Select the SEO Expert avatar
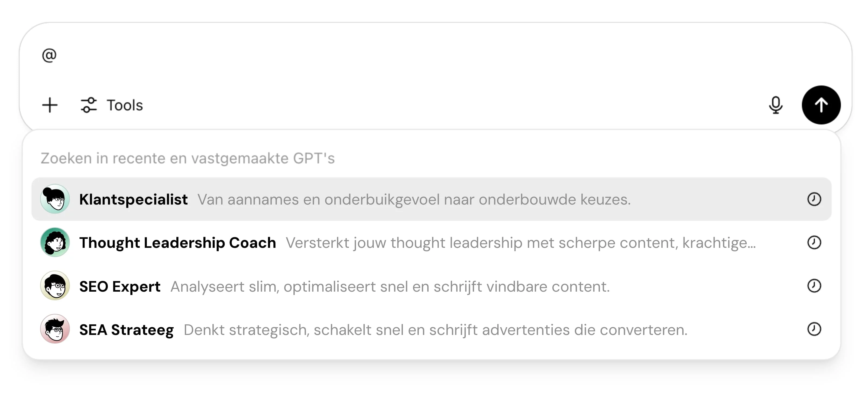868x408 pixels. coord(55,285)
